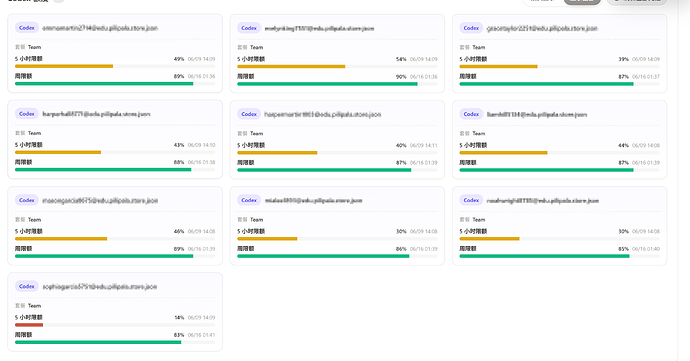The image size is (690, 361).
Task: Click the Codex badge on the sophiagarcia card
Action: click(x=27, y=286)
